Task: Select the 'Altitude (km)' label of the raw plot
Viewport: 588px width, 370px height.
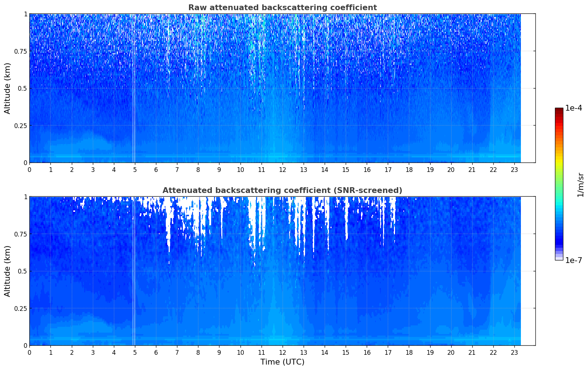Action: click(8, 88)
